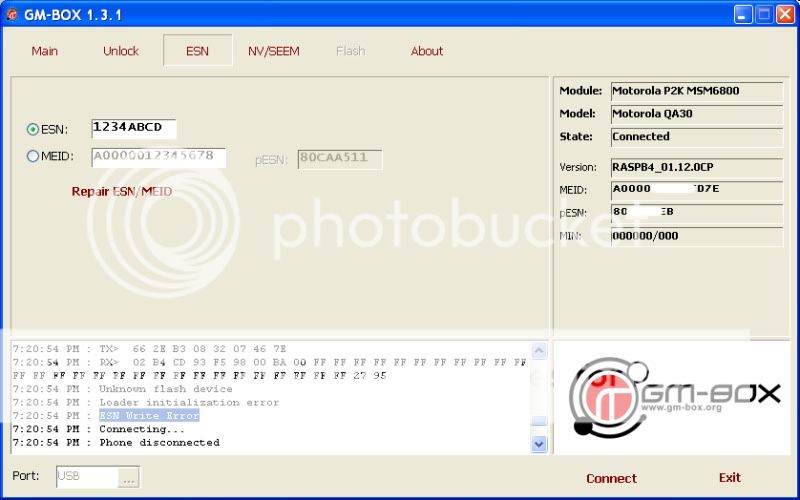Click the disabled maximize window button
The height and width of the screenshot is (500, 800).
pyautogui.click(x=764, y=15)
